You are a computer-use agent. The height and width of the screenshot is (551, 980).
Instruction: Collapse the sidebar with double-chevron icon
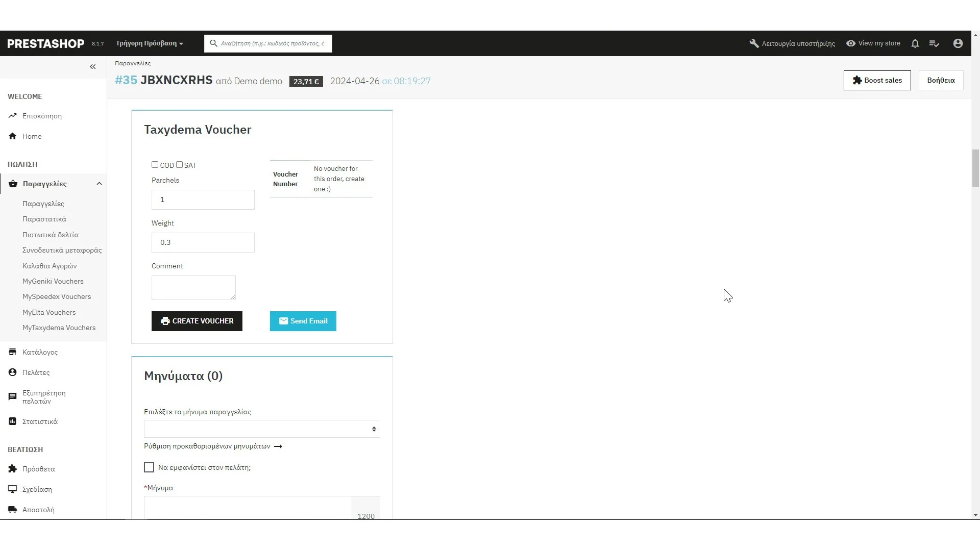point(92,67)
